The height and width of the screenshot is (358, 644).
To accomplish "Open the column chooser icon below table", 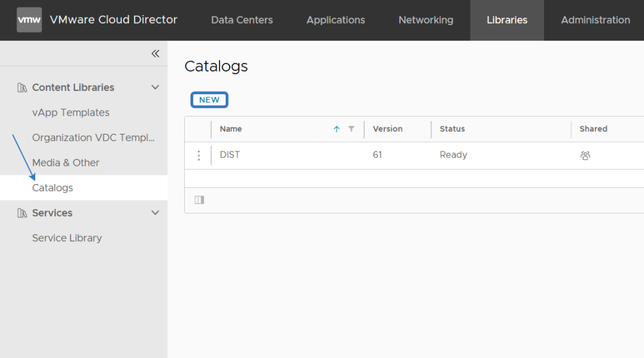I will coord(199,200).
